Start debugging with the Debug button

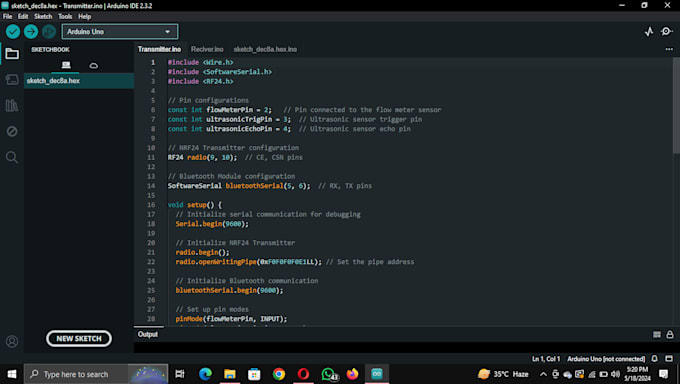pos(49,31)
